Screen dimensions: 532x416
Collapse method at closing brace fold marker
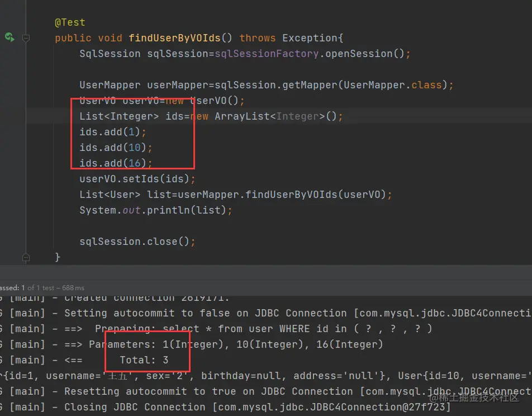pyautogui.click(x=26, y=257)
